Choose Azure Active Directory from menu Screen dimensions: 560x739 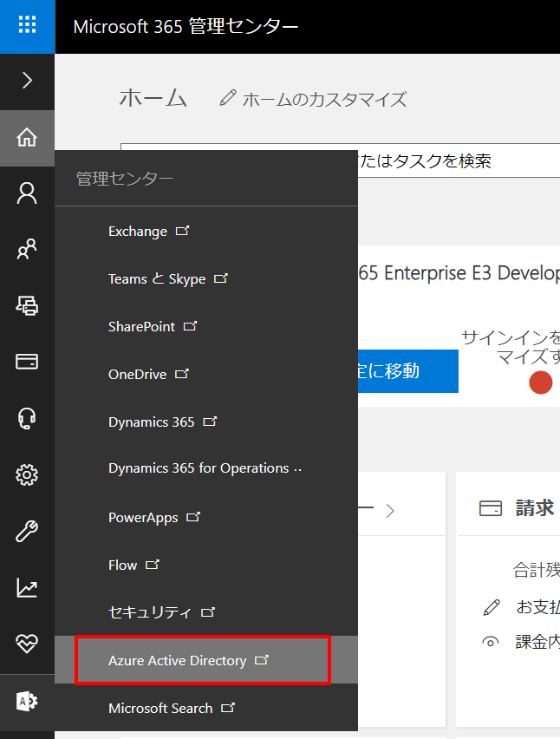pos(178,661)
